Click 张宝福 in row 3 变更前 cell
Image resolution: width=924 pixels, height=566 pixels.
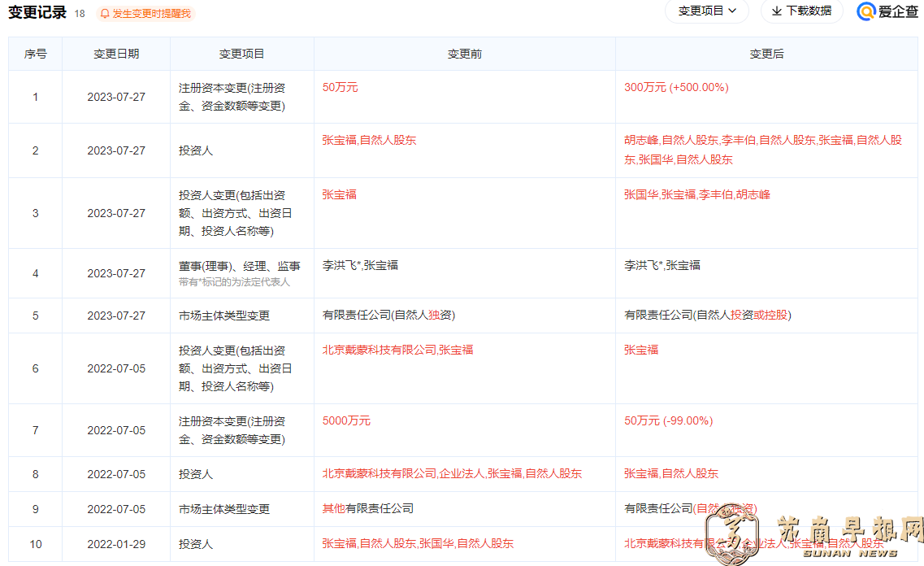(x=339, y=194)
